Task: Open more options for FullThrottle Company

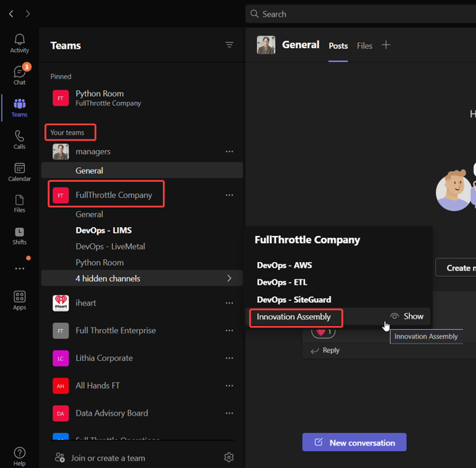Action: (229, 195)
